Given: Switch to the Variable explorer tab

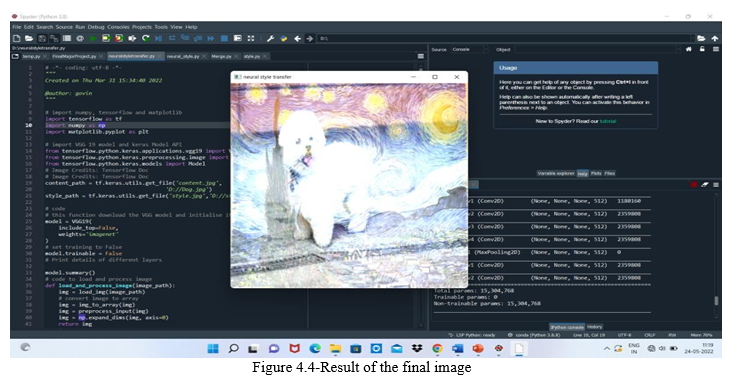Looking at the screenshot, I should tap(556, 173).
